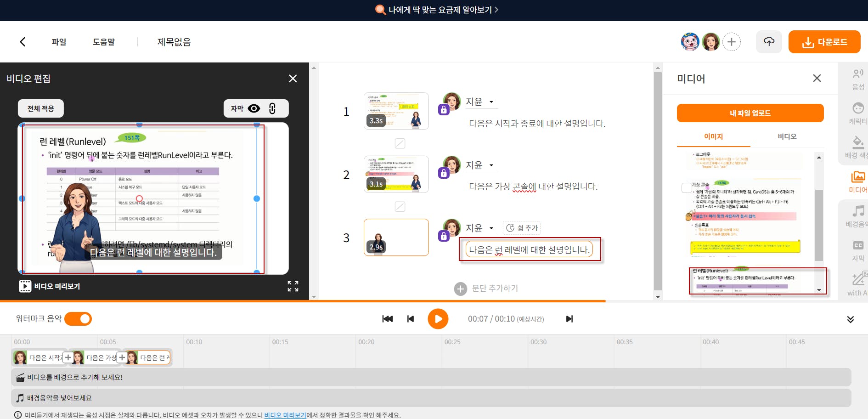Skip to the previous paragraph

coord(411,319)
